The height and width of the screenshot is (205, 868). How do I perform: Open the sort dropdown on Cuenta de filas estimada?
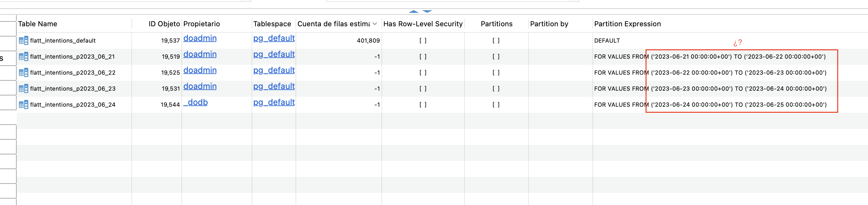[x=374, y=24]
